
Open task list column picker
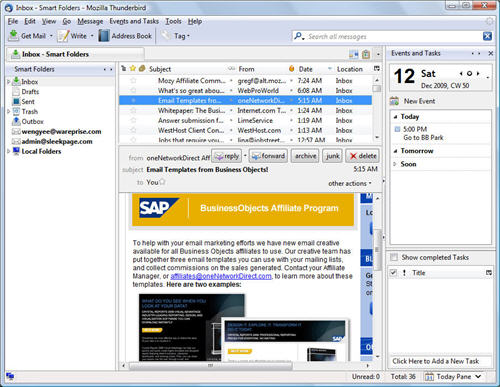click(489, 273)
